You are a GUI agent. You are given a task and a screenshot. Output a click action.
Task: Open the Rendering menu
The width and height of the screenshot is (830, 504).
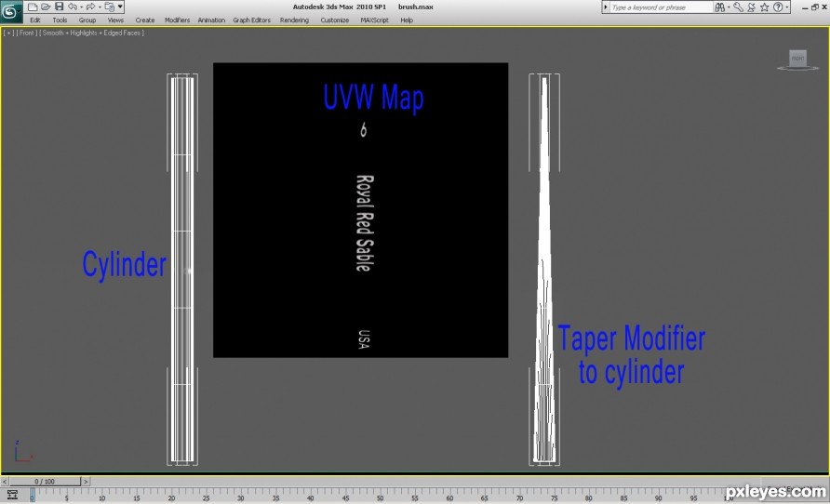pyautogui.click(x=294, y=20)
